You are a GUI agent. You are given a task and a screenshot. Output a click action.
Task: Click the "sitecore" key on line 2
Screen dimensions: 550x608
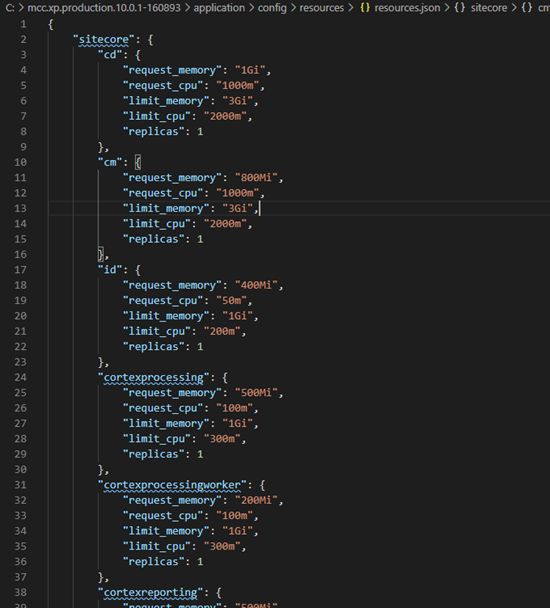point(104,40)
